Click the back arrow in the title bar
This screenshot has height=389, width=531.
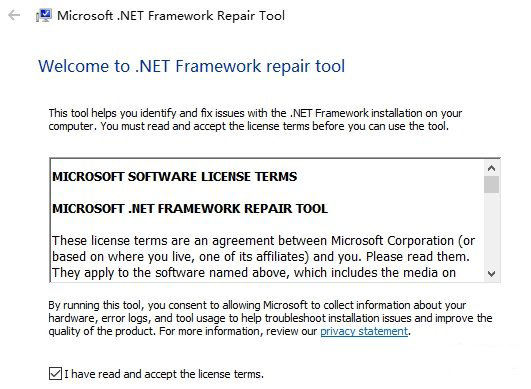click(14, 15)
